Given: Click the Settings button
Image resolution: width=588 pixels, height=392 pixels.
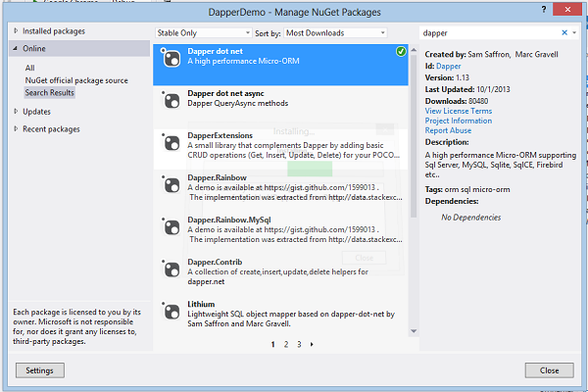Looking at the screenshot, I should pyautogui.click(x=40, y=370).
